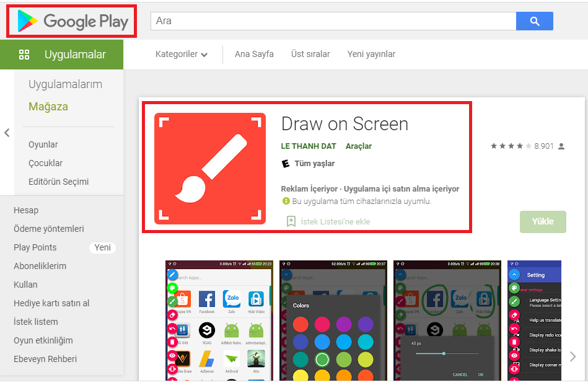Click the blue search magnifier button
588x385 pixels.
click(x=534, y=21)
